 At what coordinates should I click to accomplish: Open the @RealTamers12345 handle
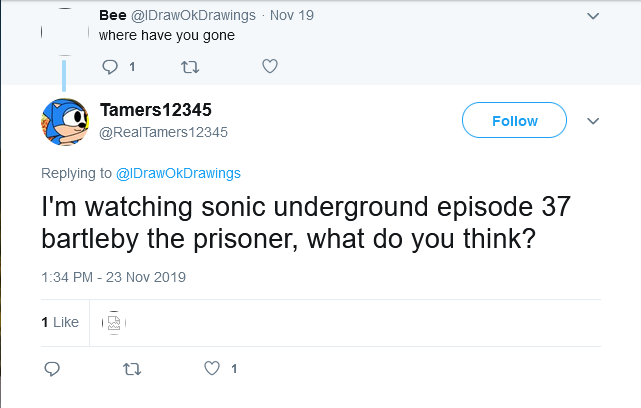pyautogui.click(x=164, y=132)
